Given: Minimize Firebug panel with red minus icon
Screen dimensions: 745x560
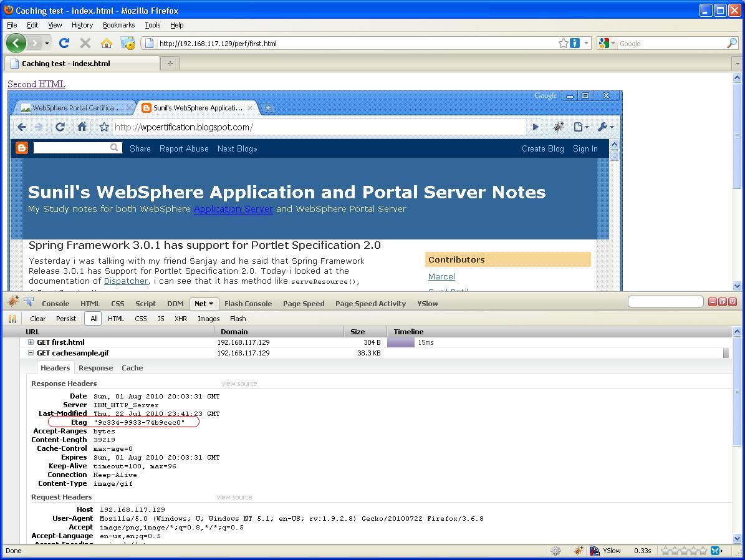Looking at the screenshot, I should [712, 302].
